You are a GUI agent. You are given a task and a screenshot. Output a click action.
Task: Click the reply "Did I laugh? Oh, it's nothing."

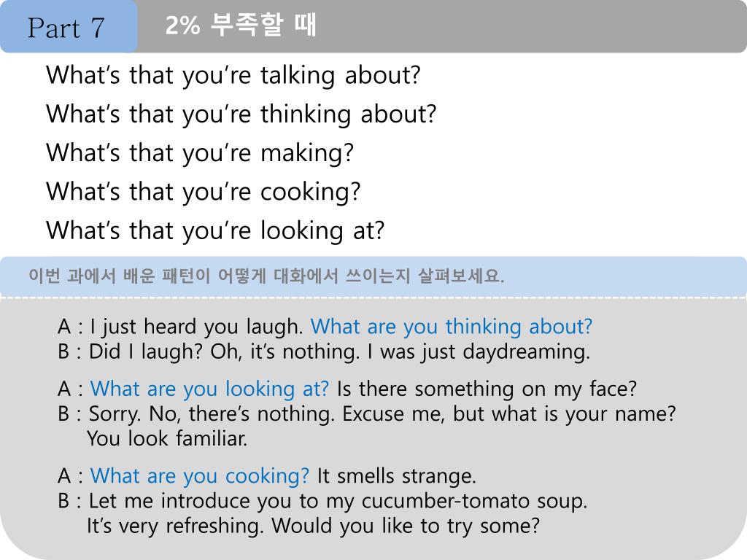point(225,351)
